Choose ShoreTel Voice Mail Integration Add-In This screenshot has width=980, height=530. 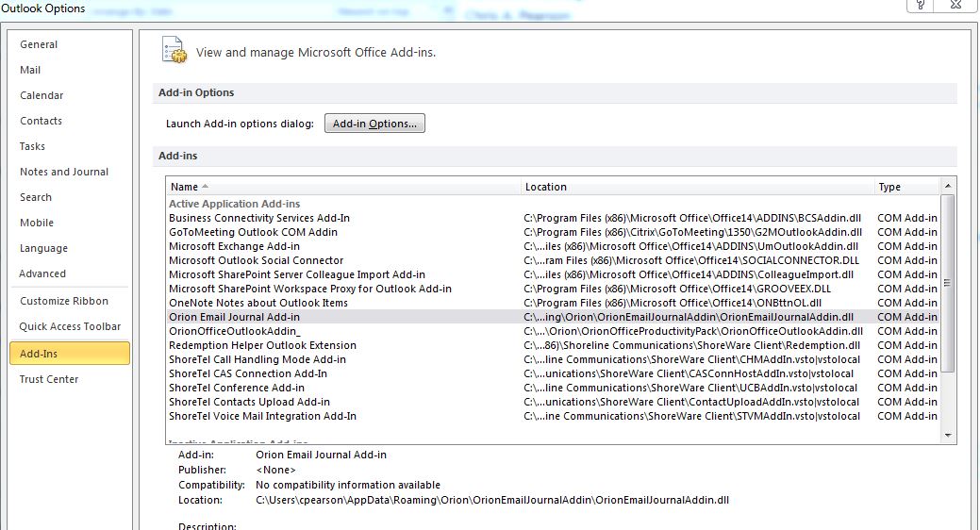click(x=262, y=416)
